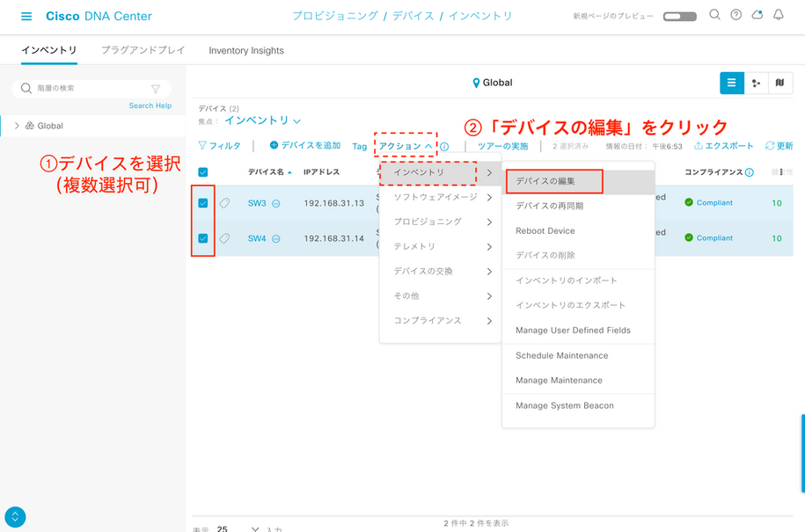The width and height of the screenshot is (805, 532).
Task: Open the SW3 device link
Action: point(257,203)
